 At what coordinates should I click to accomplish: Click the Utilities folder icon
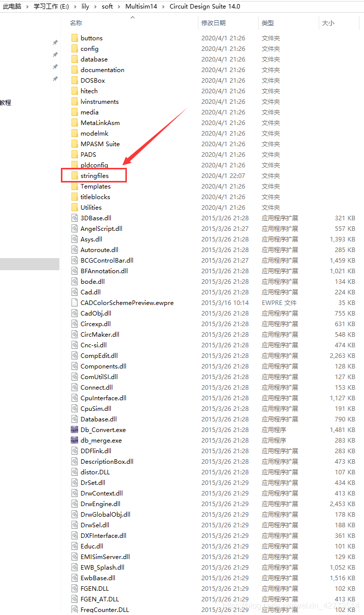tap(75, 207)
